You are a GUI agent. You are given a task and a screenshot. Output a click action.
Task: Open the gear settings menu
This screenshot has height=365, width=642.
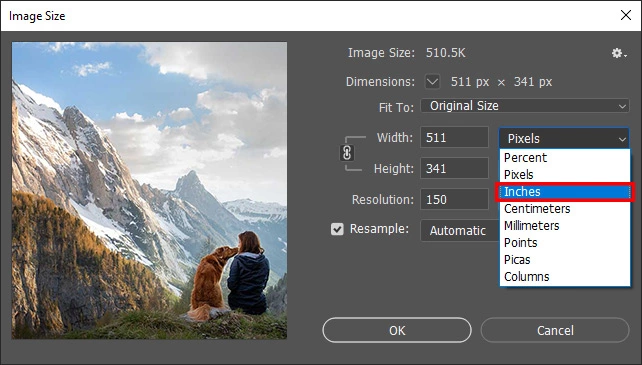tap(619, 53)
